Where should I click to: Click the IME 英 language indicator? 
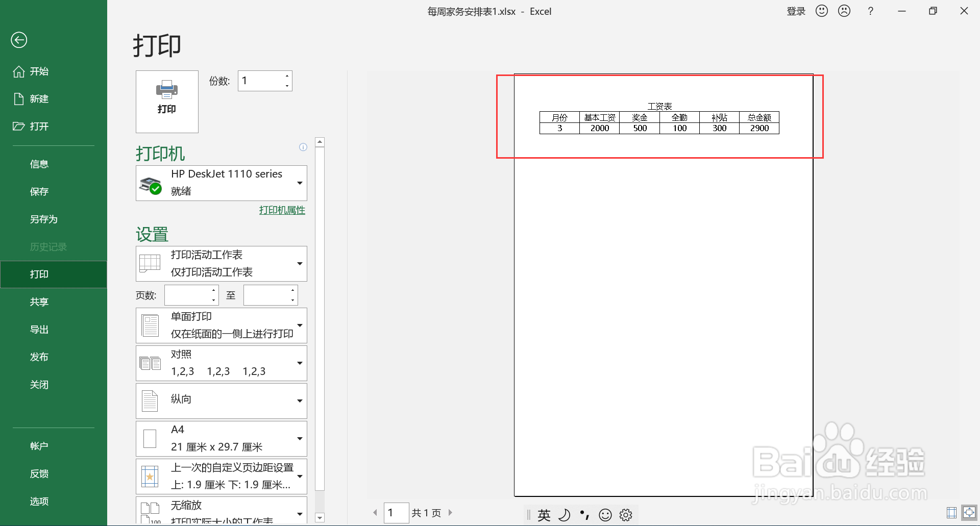[x=544, y=515]
